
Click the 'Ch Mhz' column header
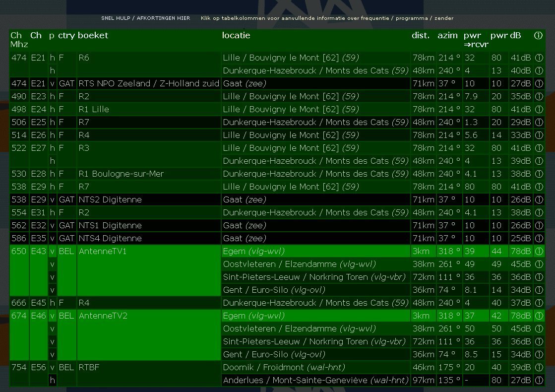point(19,40)
